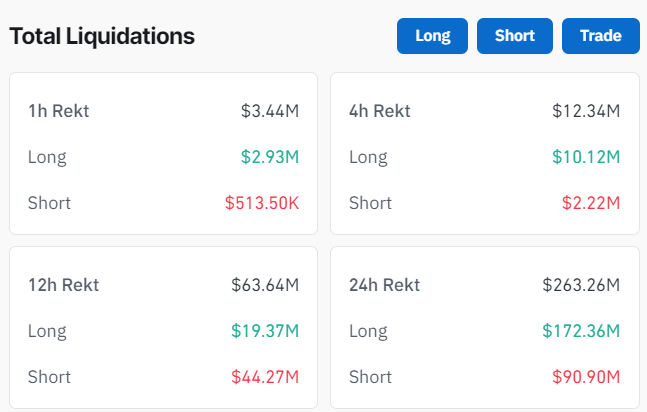Screen dimensions: 647x412
Task: Click the red $2.22M short value
Action: [x=590, y=203]
